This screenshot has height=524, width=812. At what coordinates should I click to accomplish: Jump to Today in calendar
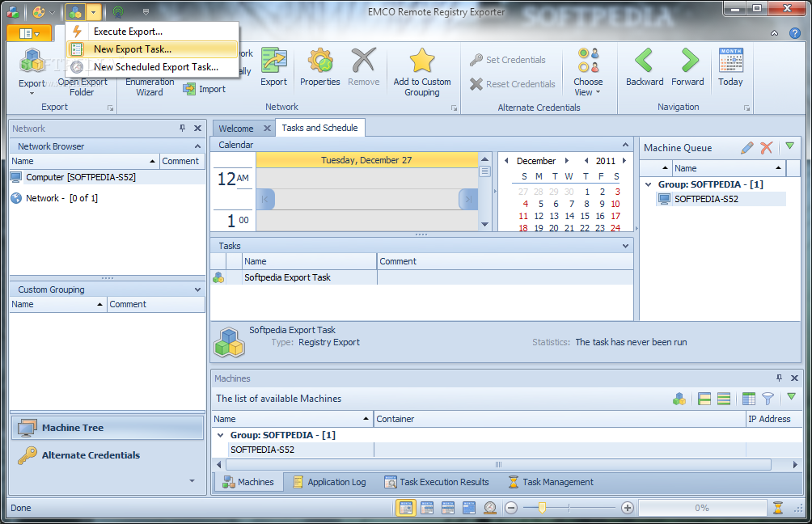(730, 67)
